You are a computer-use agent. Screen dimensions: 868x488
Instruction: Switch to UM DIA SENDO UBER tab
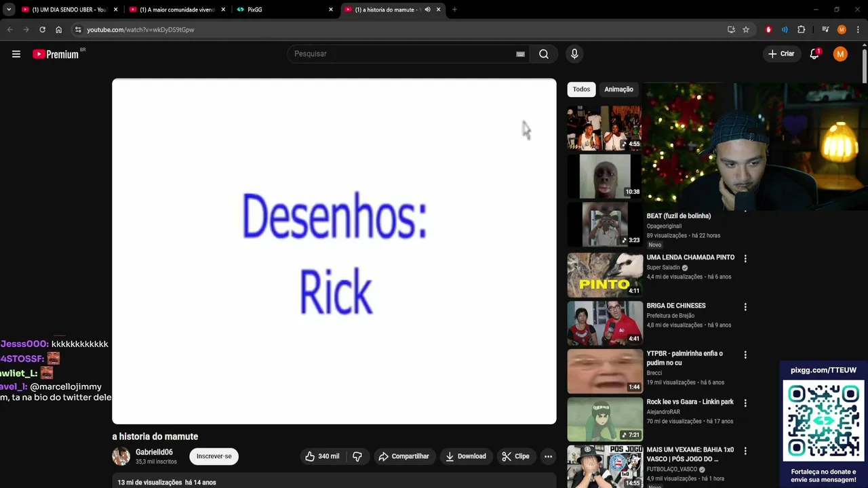[x=69, y=9]
